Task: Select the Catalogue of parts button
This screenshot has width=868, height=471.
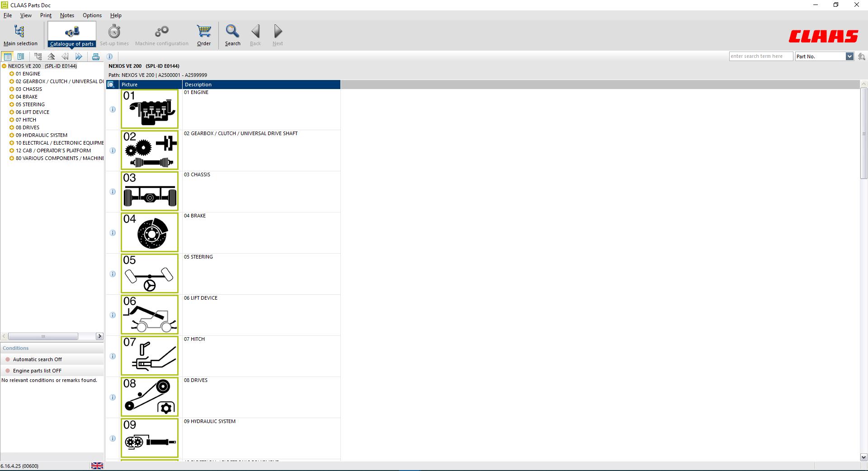Action: coord(72,35)
